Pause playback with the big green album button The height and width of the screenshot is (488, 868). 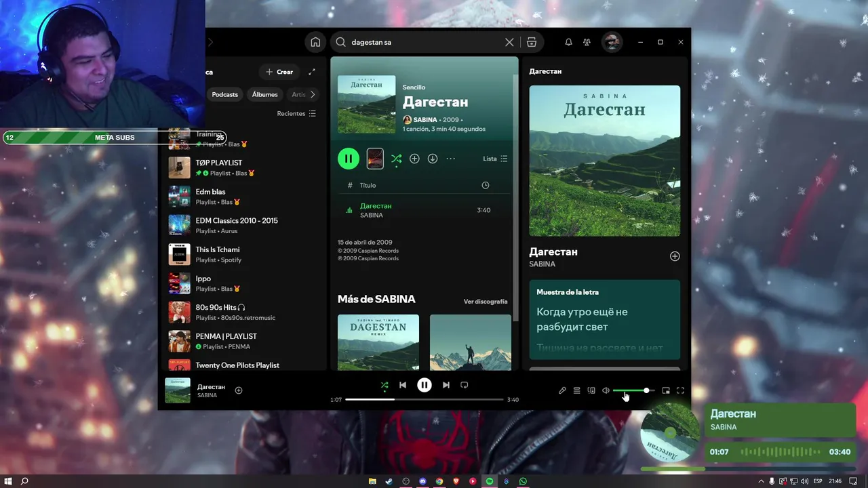[348, 159]
